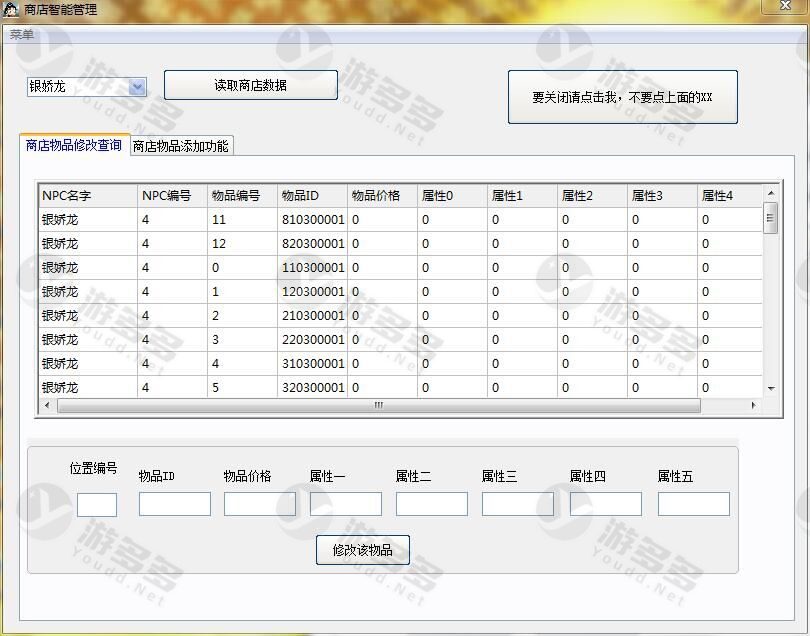Select row with 物品ID 220300001

[311, 340]
